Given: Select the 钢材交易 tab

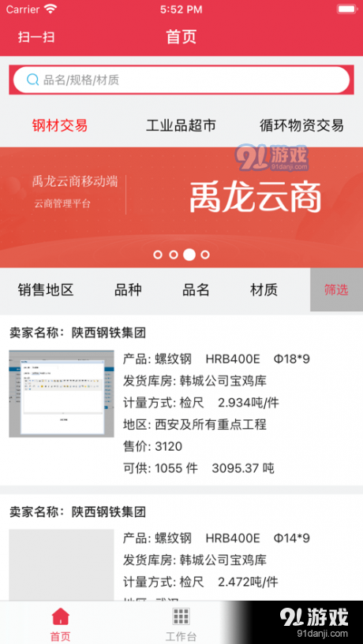Looking at the screenshot, I should coord(60,125).
